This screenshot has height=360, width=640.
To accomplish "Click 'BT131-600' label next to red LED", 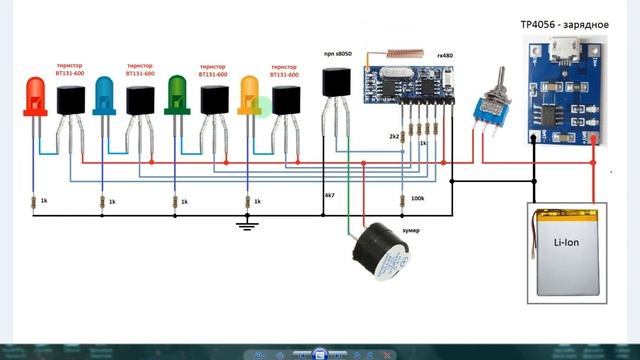I will (x=70, y=73).
